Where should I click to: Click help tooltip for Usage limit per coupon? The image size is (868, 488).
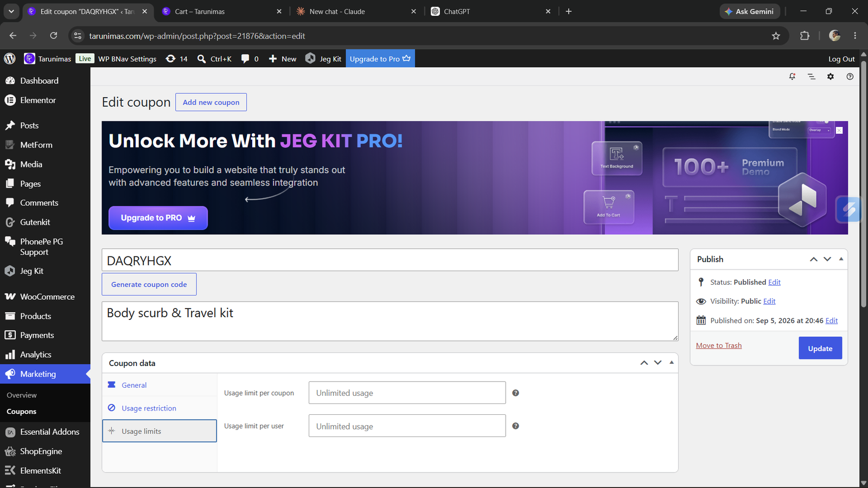pos(515,393)
